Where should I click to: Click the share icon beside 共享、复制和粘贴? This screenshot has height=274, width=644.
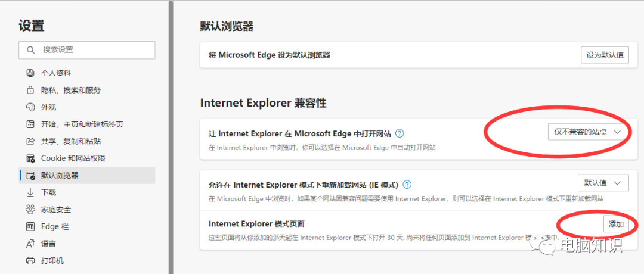(30, 142)
